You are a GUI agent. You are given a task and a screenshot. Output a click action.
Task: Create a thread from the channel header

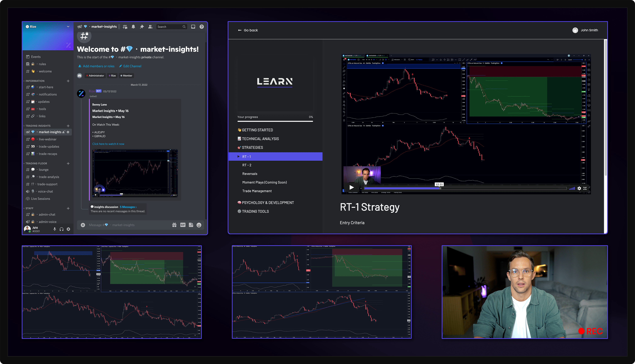coord(125,27)
